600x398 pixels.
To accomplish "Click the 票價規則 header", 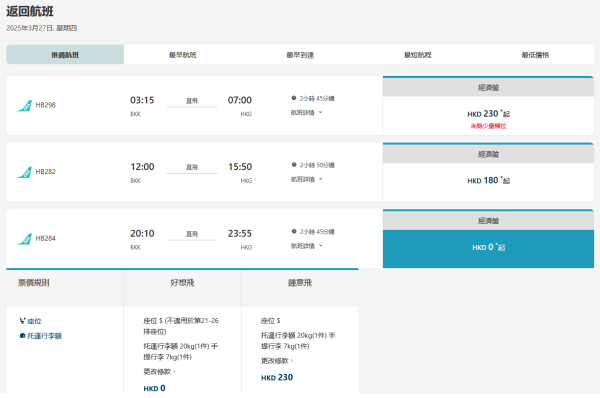I will point(34,283).
